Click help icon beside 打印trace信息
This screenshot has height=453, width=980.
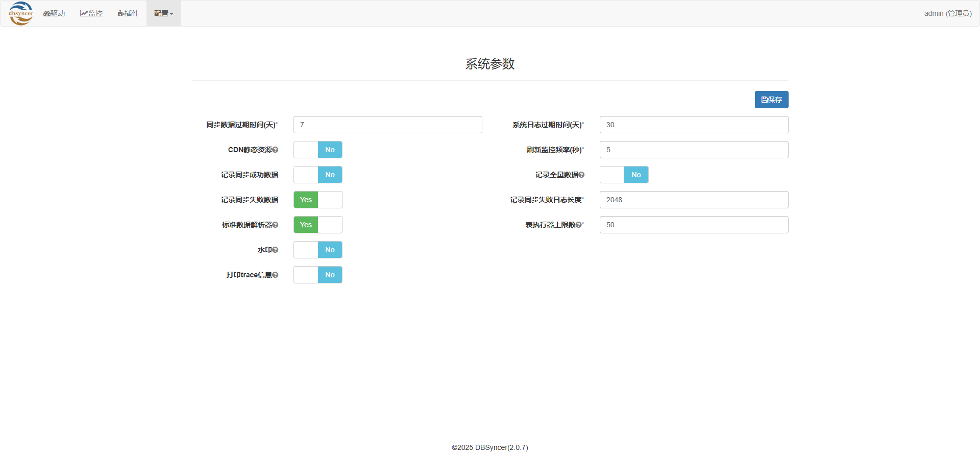(x=275, y=275)
